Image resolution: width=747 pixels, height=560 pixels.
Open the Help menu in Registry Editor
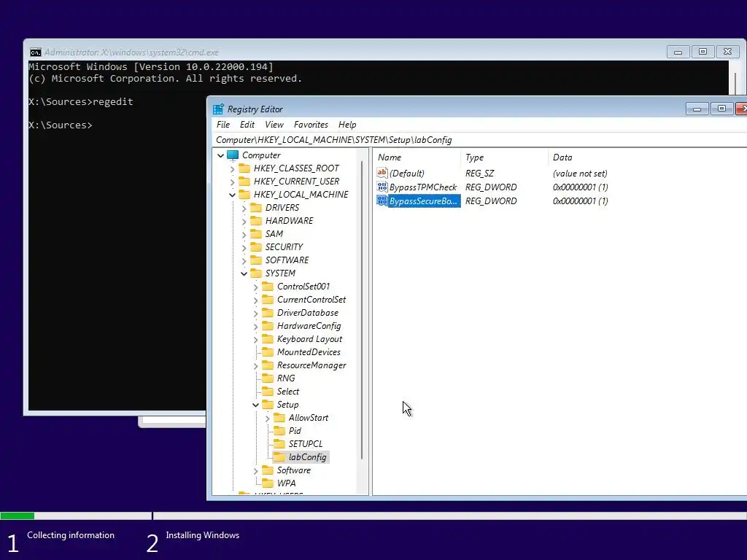click(x=347, y=125)
